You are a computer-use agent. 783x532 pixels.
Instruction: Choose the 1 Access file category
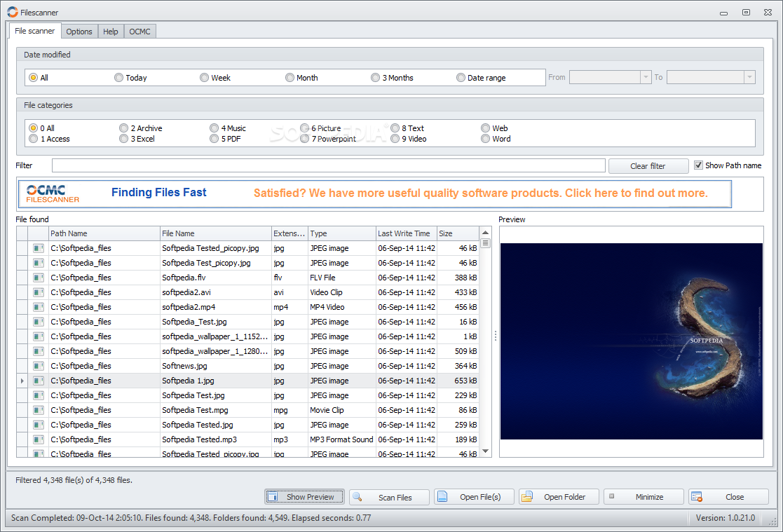pyautogui.click(x=50, y=139)
